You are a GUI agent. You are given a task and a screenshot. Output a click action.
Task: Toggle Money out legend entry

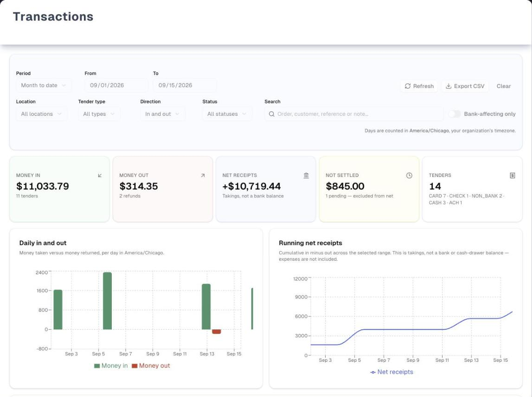pyautogui.click(x=151, y=366)
